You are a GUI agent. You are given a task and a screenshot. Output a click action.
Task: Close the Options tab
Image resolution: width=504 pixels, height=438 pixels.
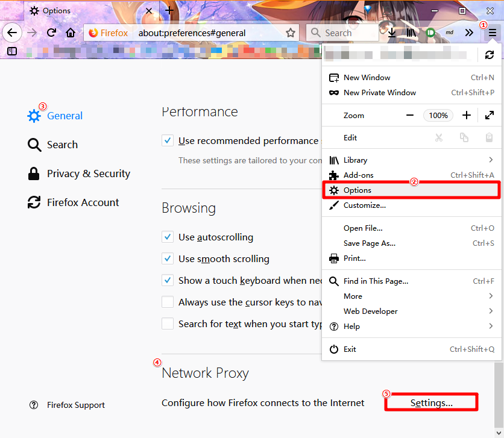[149, 11]
